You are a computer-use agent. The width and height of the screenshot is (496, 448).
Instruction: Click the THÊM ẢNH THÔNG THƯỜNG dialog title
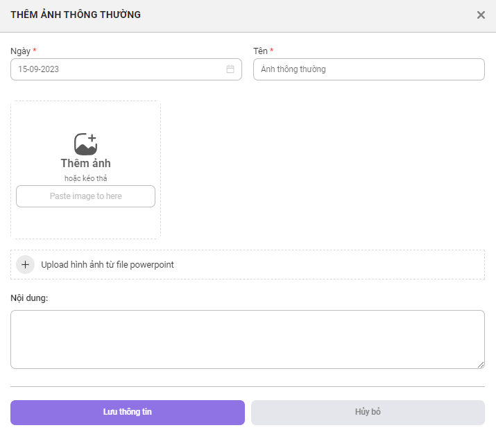76,15
